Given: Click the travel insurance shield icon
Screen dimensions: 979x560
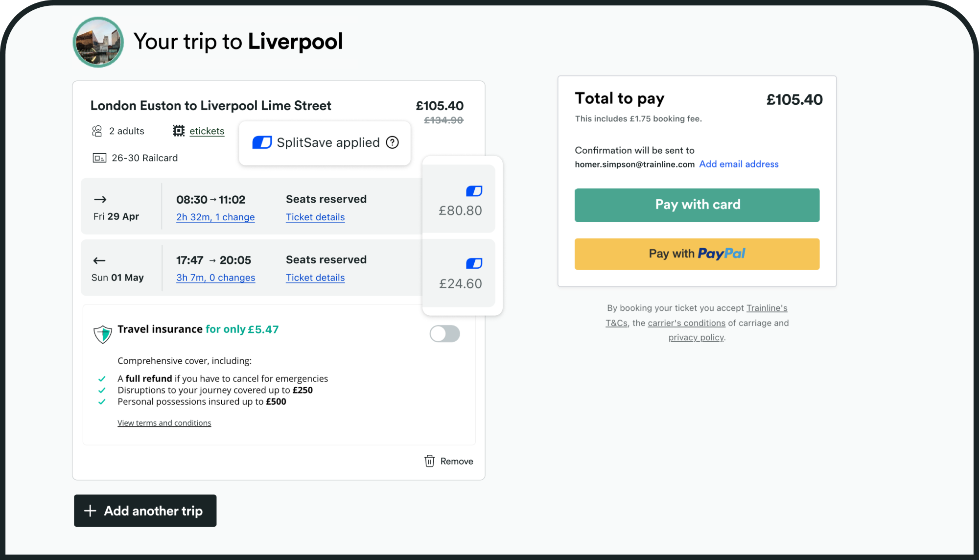Looking at the screenshot, I should (x=103, y=334).
